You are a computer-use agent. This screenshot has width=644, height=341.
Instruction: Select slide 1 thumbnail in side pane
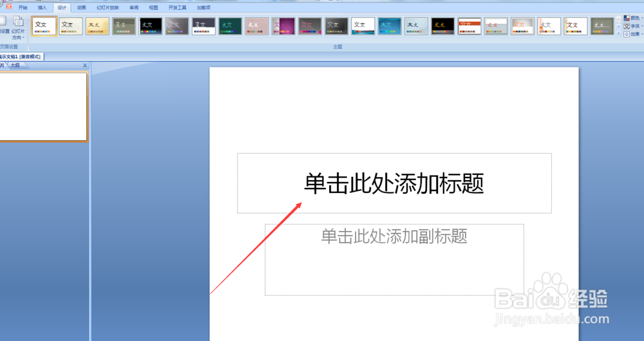point(43,107)
